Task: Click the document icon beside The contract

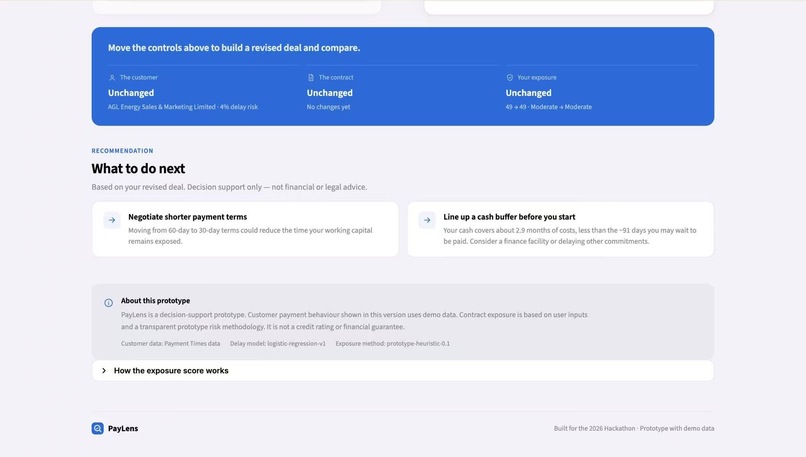Action: (x=310, y=78)
